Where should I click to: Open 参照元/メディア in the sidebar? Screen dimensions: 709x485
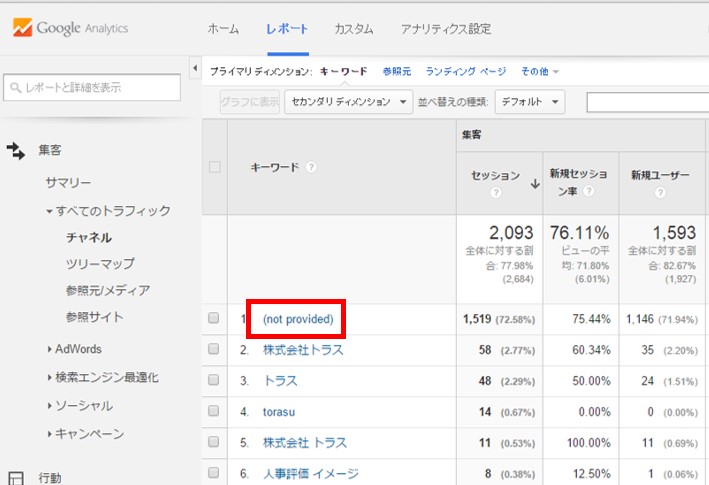pos(108,290)
